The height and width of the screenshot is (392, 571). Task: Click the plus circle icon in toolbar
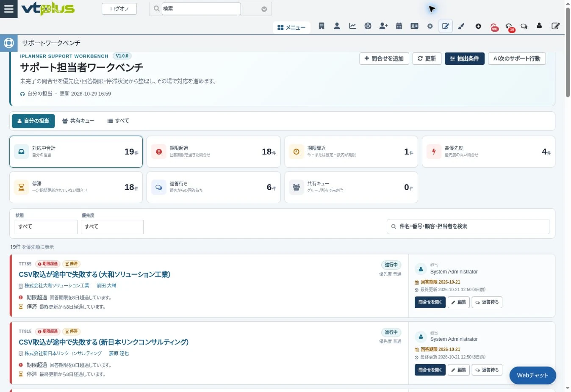(x=478, y=26)
